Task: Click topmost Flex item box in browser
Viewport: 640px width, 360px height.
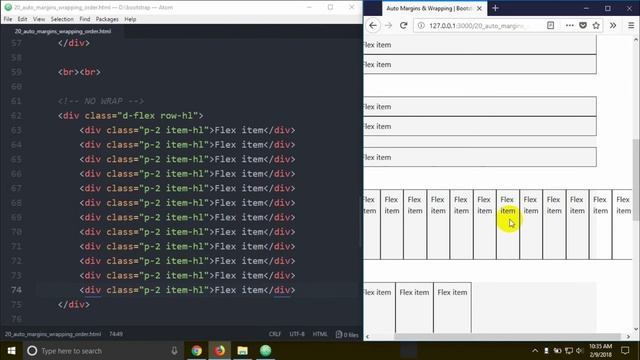Action: [x=480, y=44]
